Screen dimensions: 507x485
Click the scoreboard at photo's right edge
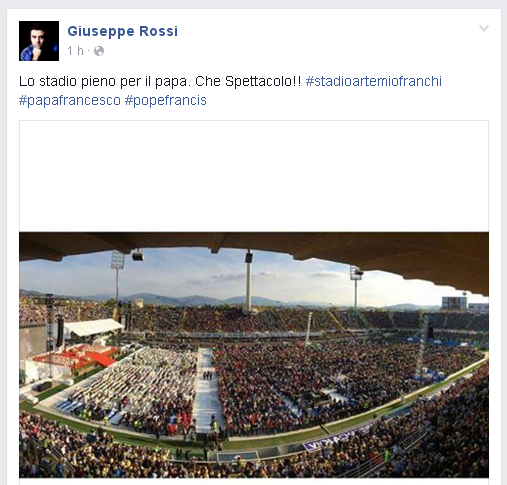coord(454,302)
